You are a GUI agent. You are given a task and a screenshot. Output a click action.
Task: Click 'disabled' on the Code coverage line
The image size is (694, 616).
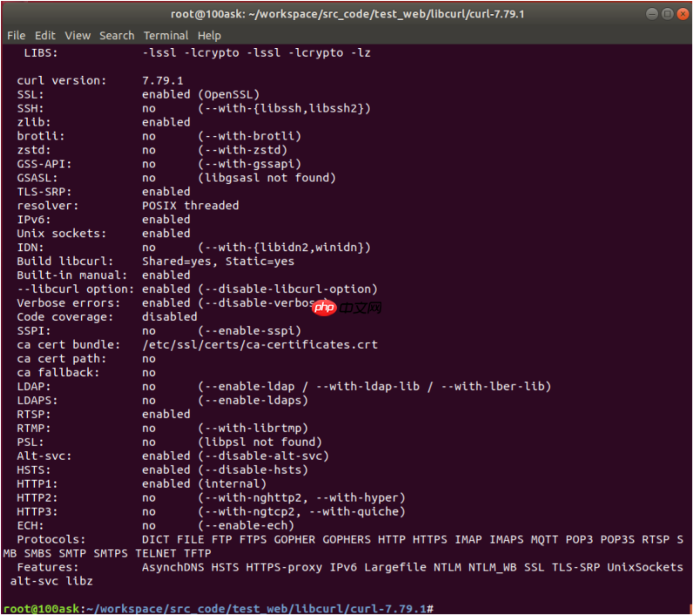pyautogui.click(x=170, y=317)
